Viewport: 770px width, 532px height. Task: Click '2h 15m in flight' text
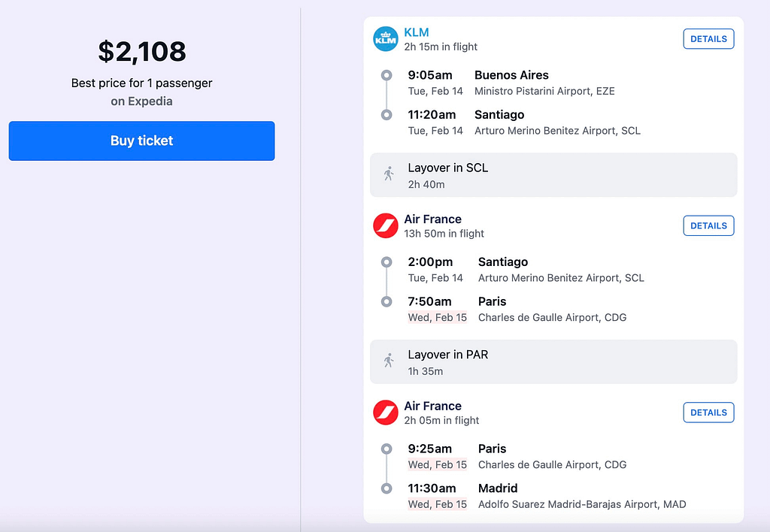tap(441, 47)
